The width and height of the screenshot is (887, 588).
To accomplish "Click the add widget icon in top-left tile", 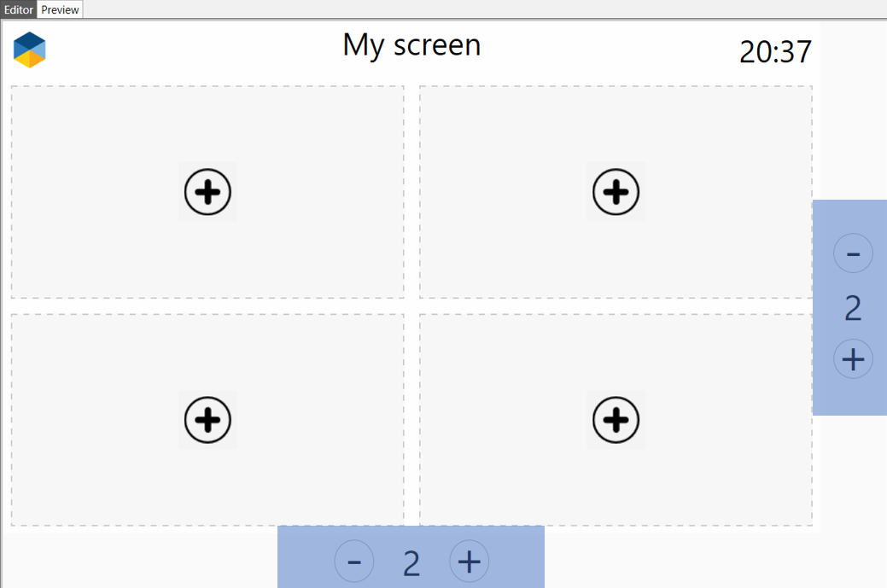I will (207, 192).
